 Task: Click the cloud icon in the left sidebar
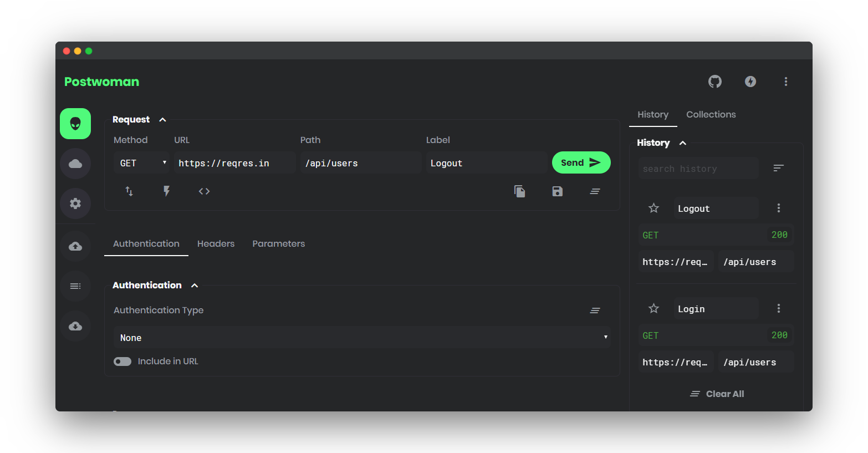coord(75,164)
